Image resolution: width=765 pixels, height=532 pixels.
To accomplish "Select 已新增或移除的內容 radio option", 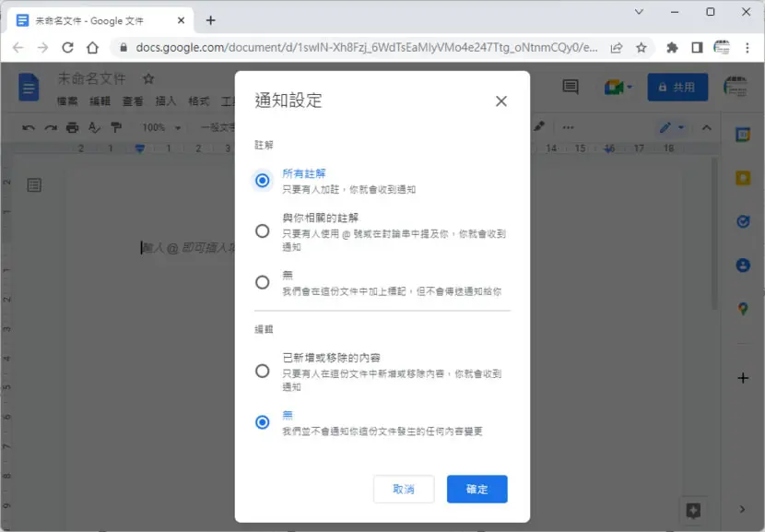I will [x=263, y=371].
